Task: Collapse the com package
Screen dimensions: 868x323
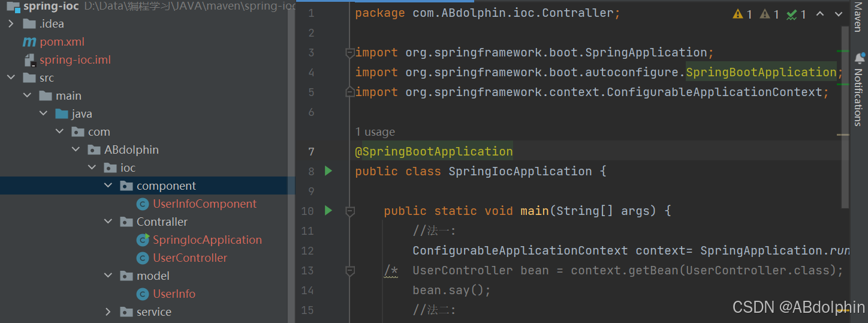Action: pos(59,132)
